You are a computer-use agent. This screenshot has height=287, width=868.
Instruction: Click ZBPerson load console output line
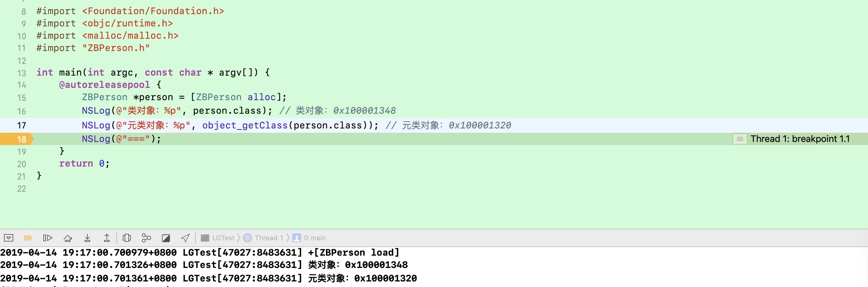200,253
